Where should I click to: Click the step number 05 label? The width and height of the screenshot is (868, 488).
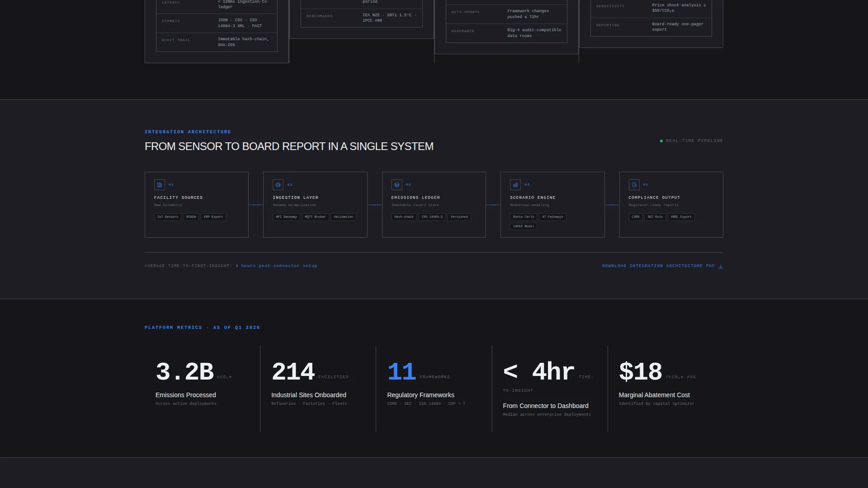tap(646, 185)
